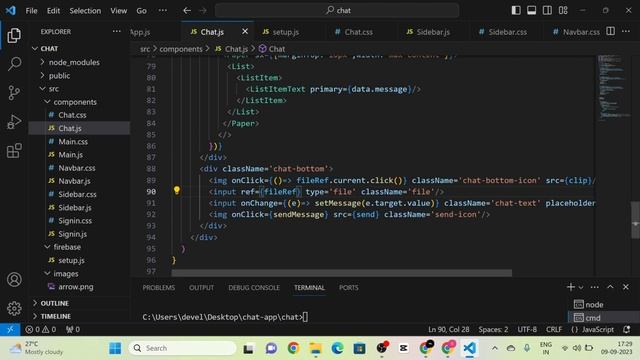Viewport: 640px width, 360px height.
Task: Open the Edit menu
Action: (53, 11)
